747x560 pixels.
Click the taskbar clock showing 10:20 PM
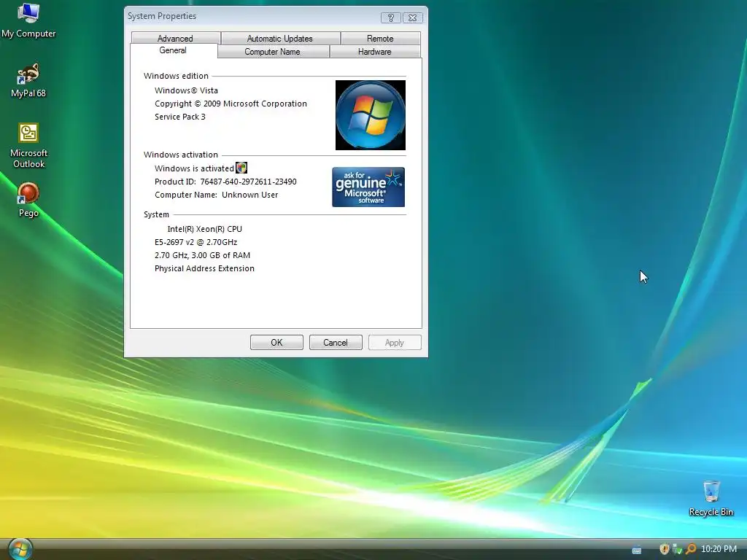[x=719, y=549]
